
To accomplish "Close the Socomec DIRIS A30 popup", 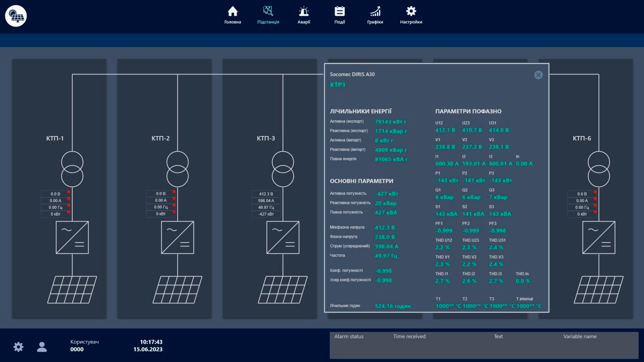I will (538, 75).
